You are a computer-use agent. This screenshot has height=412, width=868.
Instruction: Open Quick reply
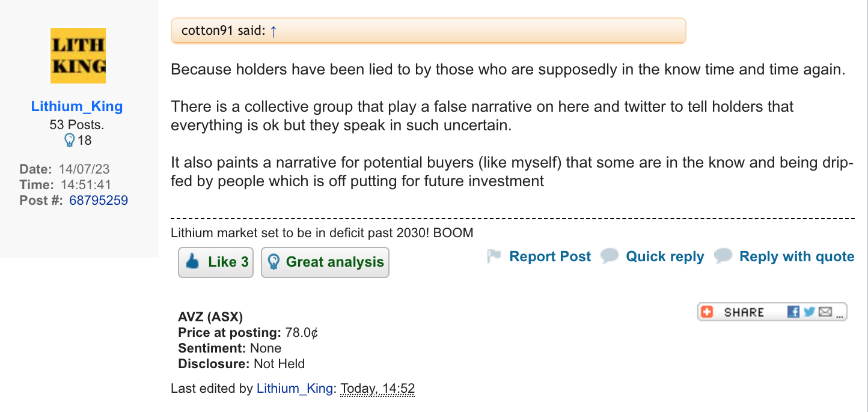pyautogui.click(x=665, y=256)
